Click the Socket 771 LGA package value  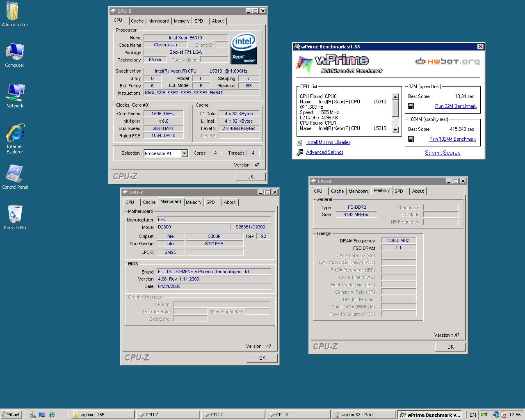click(186, 52)
